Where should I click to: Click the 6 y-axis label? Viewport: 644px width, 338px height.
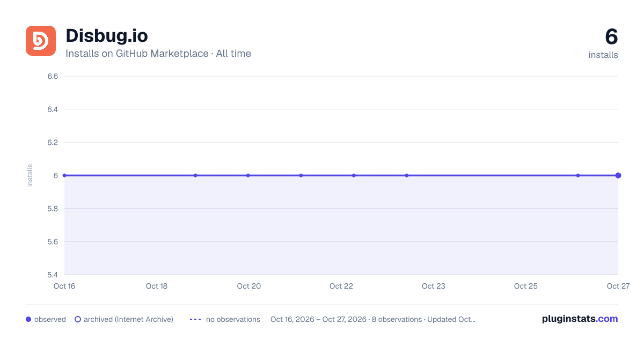(x=55, y=175)
